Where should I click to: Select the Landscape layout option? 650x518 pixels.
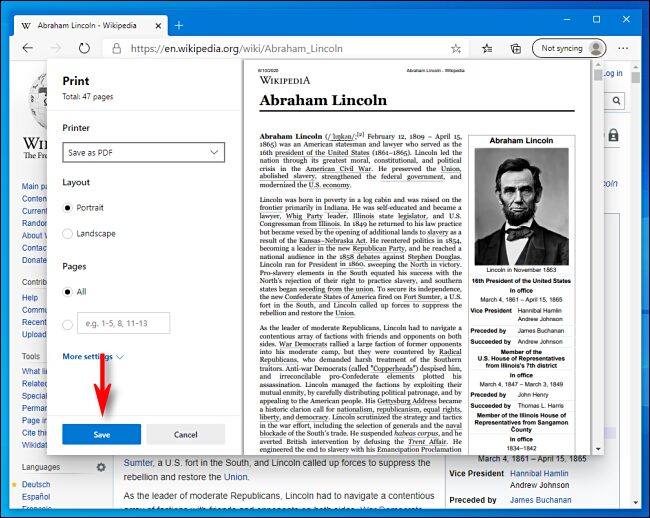(68, 233)
